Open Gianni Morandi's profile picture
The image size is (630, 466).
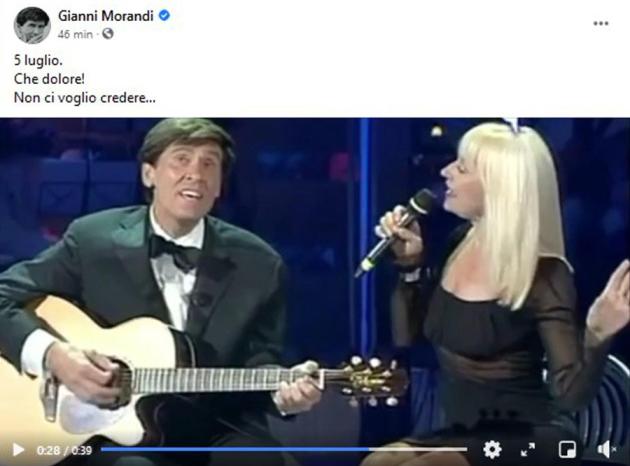[x=32, y=25]
